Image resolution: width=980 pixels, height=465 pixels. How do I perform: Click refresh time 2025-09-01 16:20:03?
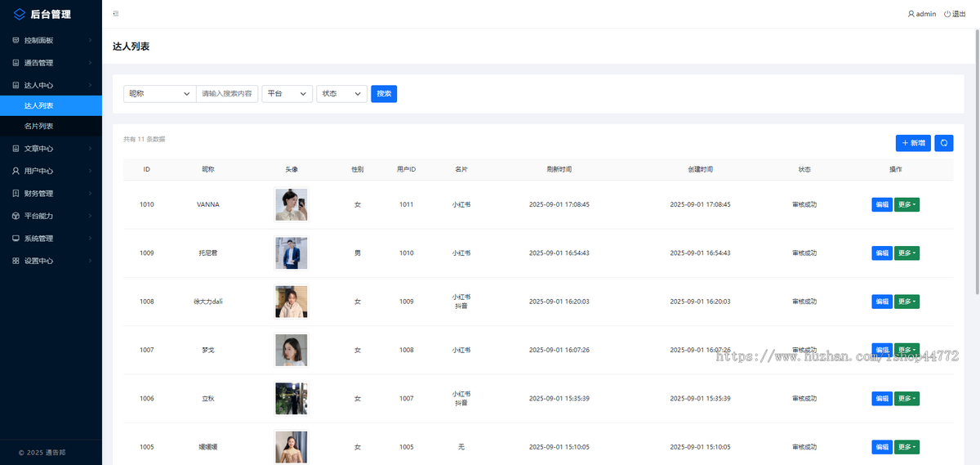tap(559, 302)
